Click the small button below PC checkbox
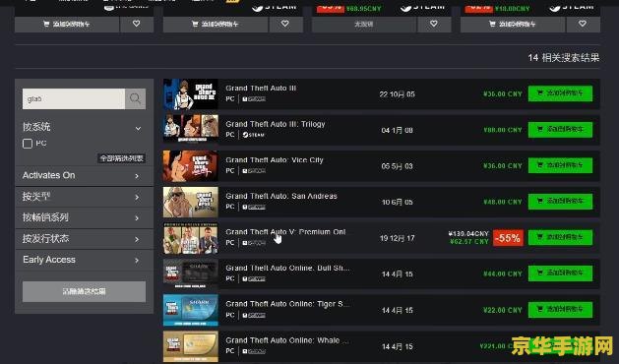 (x=122, y=158)
